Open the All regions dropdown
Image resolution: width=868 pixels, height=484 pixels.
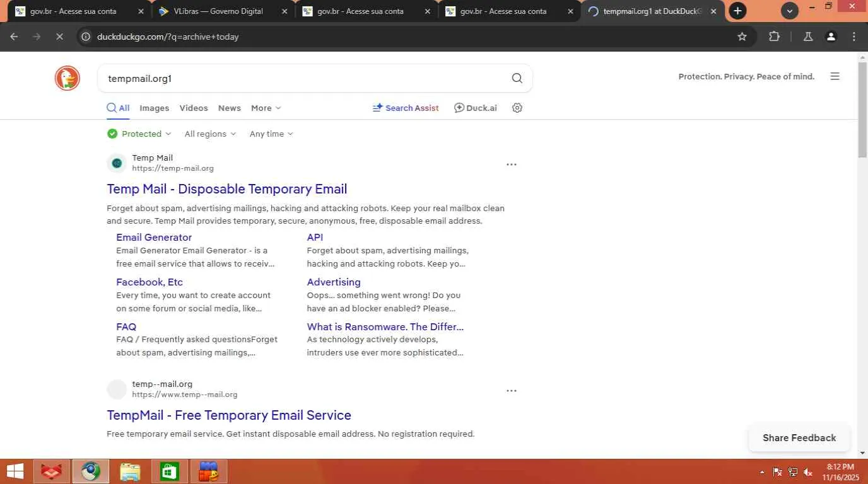pos(210,134)
